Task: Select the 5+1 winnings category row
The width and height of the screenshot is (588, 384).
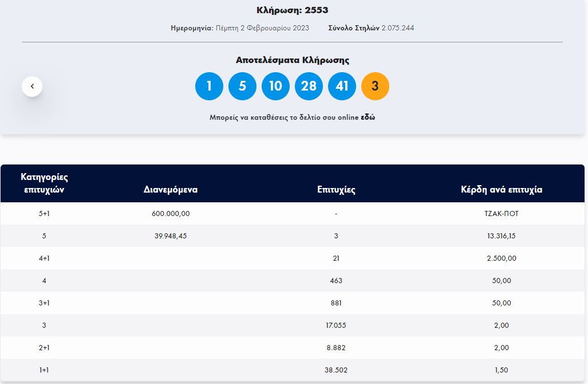Action: coord(294,213)
